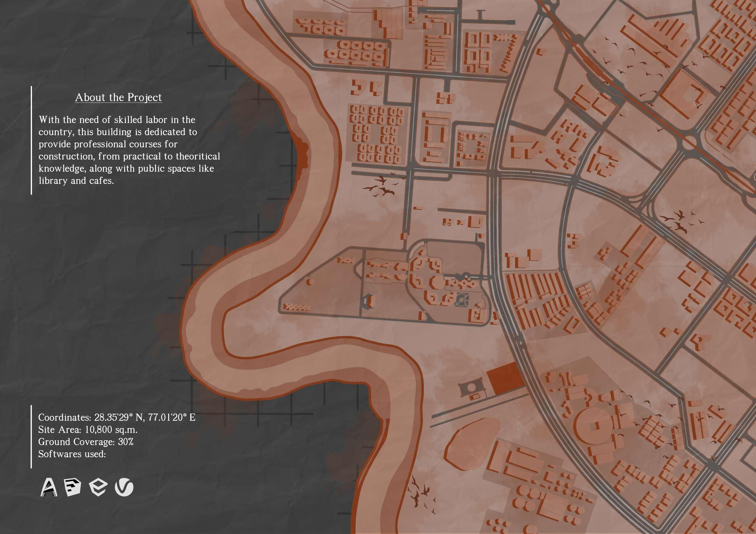
Task: Click the square plaza with circle left of site
Action: (471, 388)
